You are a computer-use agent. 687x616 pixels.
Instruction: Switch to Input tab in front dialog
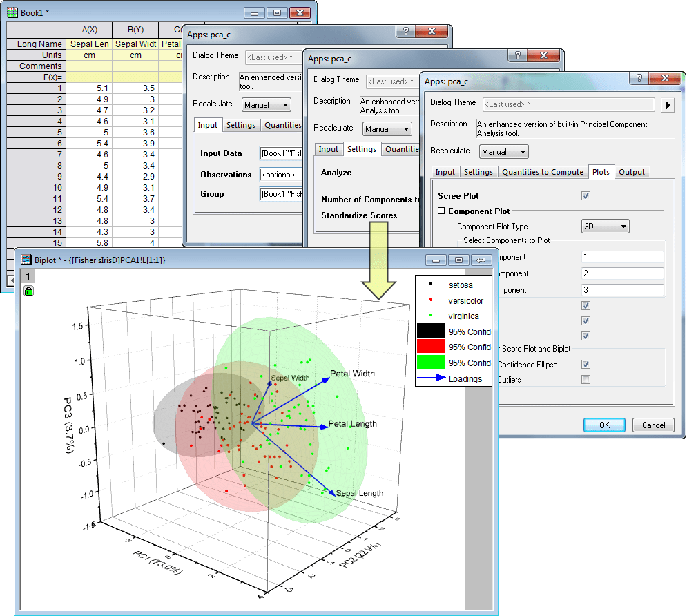(445, 172)
